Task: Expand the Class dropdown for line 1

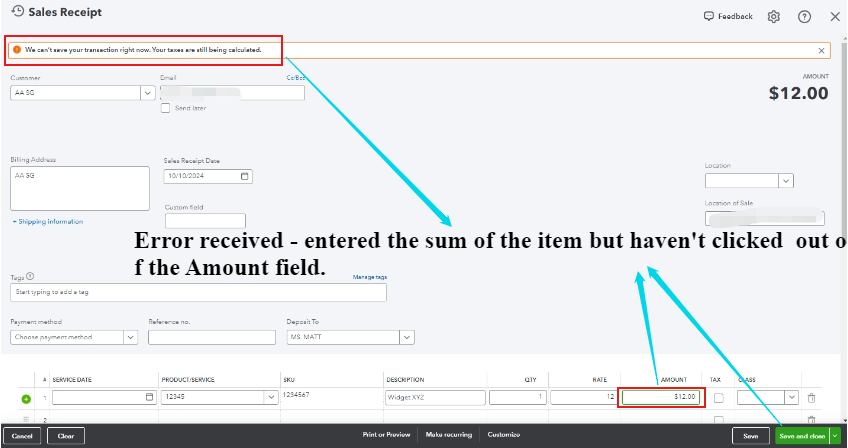Action: (x=791, y=397)
